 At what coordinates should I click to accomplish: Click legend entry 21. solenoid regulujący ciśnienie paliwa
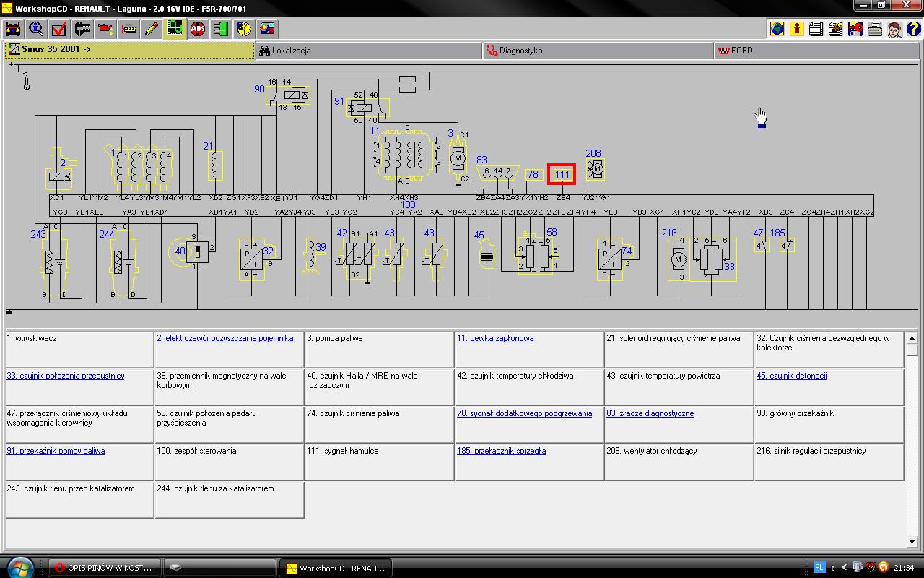tap(679, 349)
